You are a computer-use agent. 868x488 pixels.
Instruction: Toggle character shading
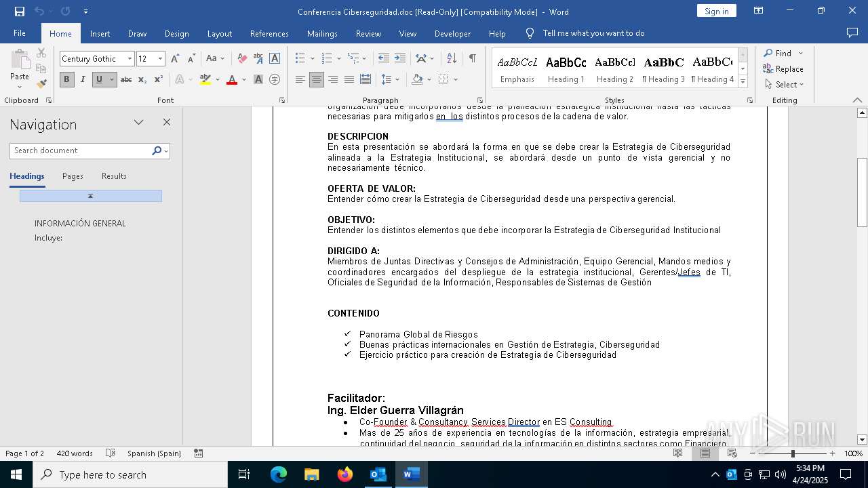coord(258,79)
